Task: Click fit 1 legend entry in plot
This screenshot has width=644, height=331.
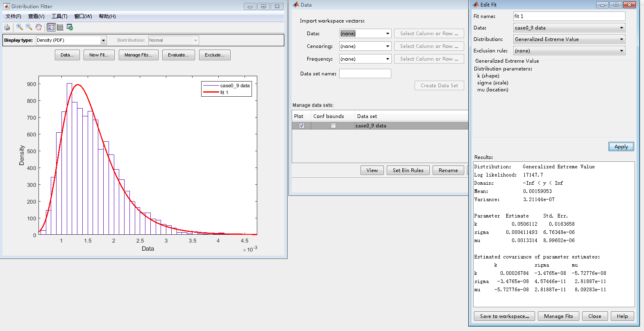Action: coord(224,93)
